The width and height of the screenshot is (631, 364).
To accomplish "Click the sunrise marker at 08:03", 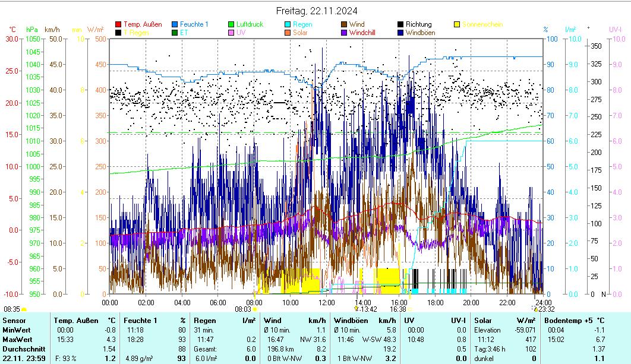I will coord(255,309).
